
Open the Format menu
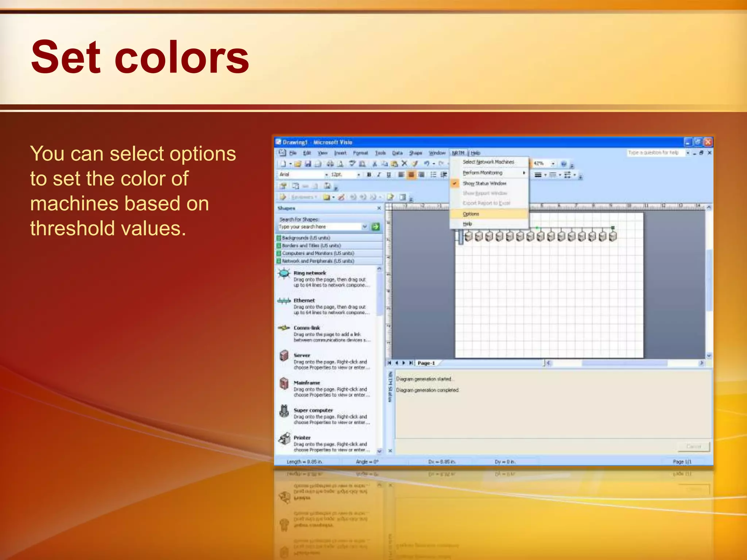click(x=360, y=153)
